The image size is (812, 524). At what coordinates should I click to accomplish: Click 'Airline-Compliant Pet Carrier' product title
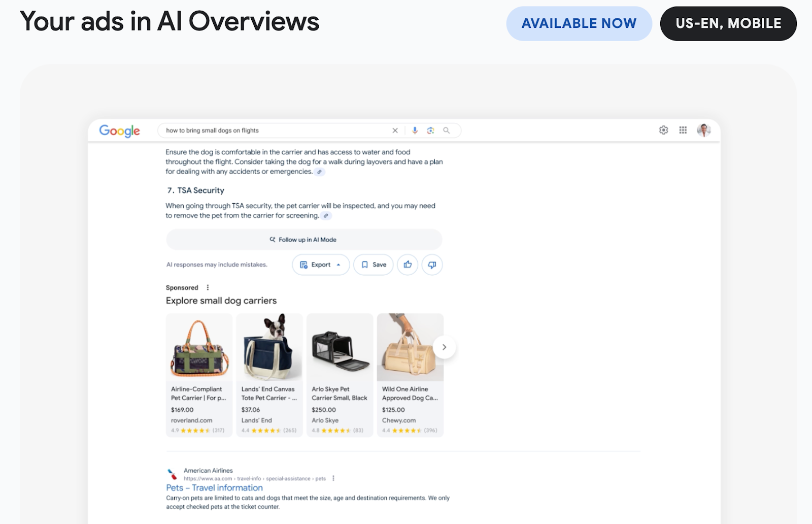point(198,394)
